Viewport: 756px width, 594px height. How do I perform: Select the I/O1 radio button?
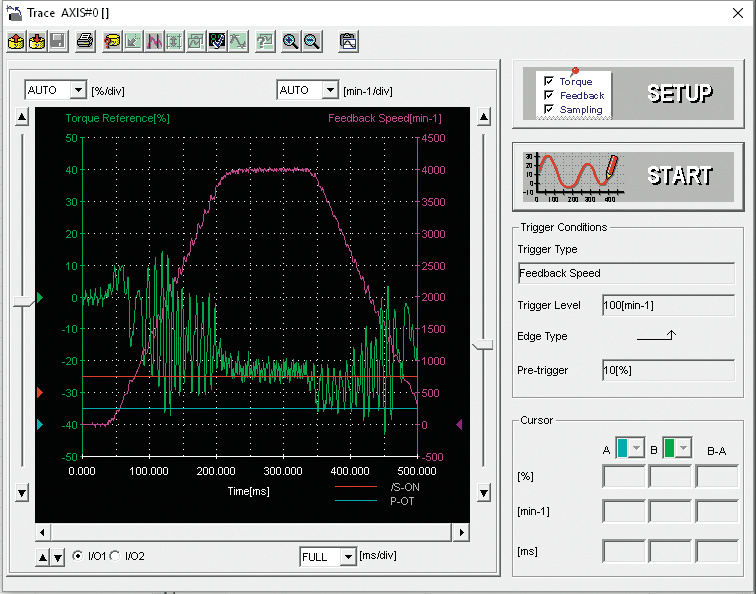[x=78, y=556]
